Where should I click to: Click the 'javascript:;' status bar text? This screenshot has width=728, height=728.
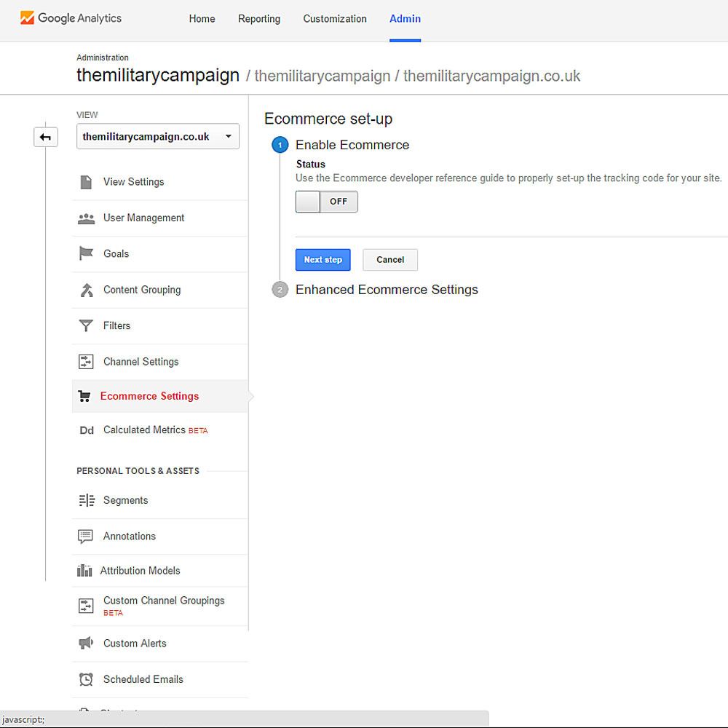tap(23, 720)
